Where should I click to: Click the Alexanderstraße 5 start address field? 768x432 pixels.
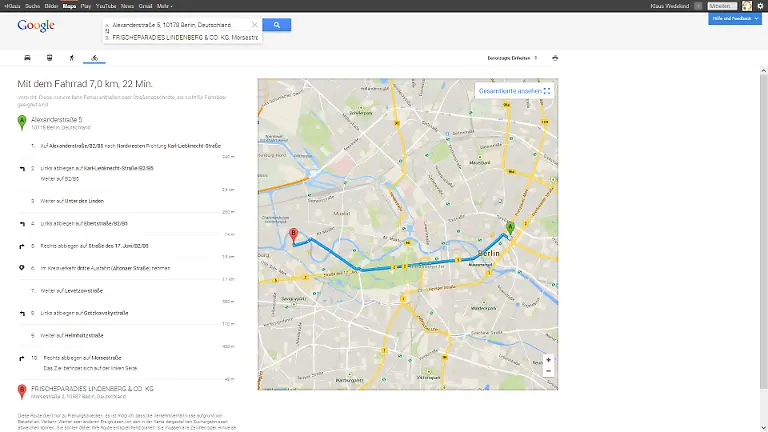pyautogui.click(x=180, y=24)
